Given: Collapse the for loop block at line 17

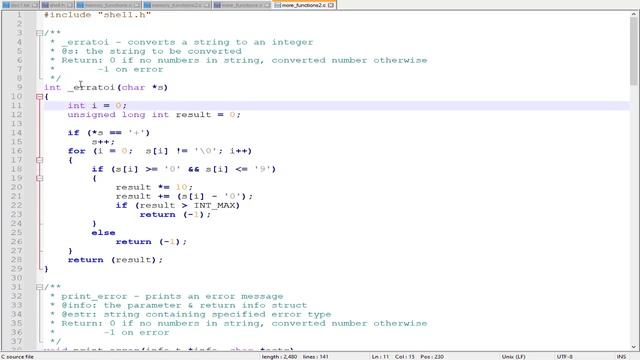Looking at the screenshot, I should [39, 160].
